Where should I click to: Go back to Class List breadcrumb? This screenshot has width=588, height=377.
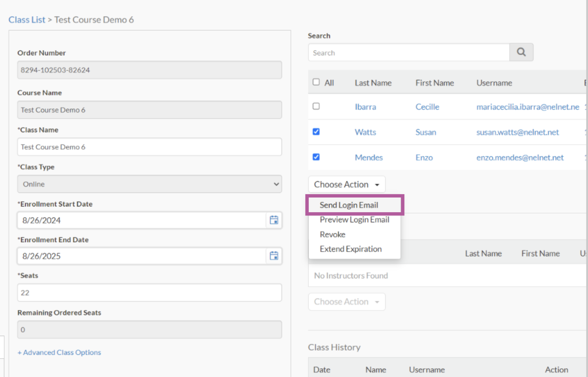click(27, 20)
